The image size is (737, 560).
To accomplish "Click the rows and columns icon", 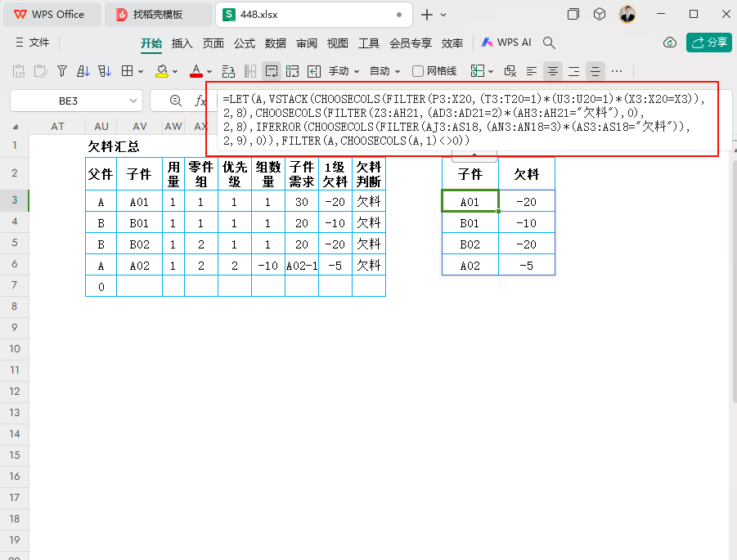I will click(228, 71).
